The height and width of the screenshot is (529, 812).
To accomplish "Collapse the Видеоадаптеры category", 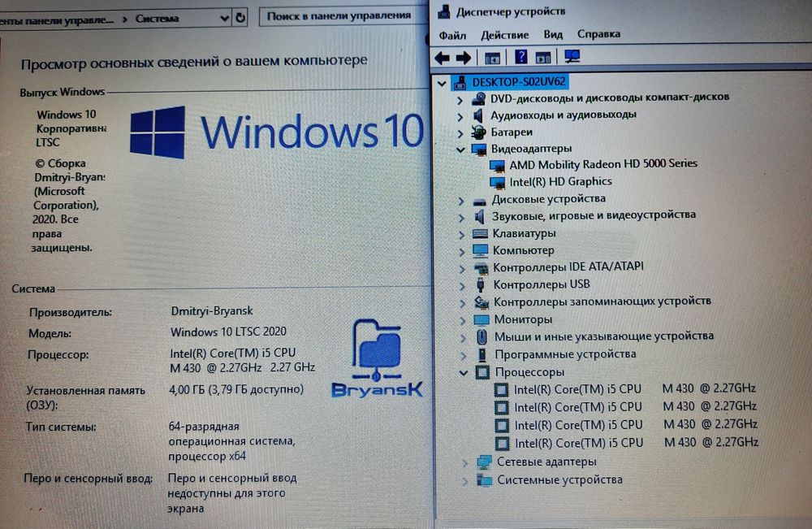I will tap(460, 150).
